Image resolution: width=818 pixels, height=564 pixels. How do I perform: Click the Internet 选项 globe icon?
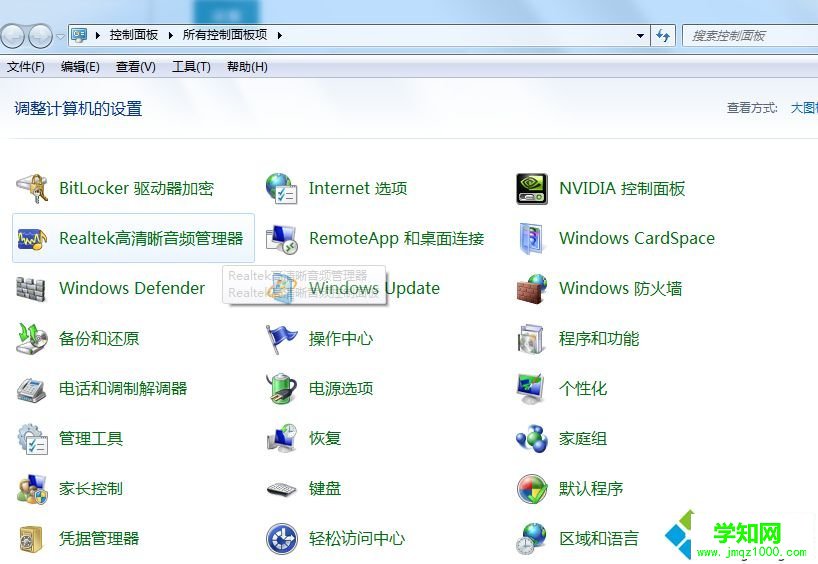click(281, 188)
